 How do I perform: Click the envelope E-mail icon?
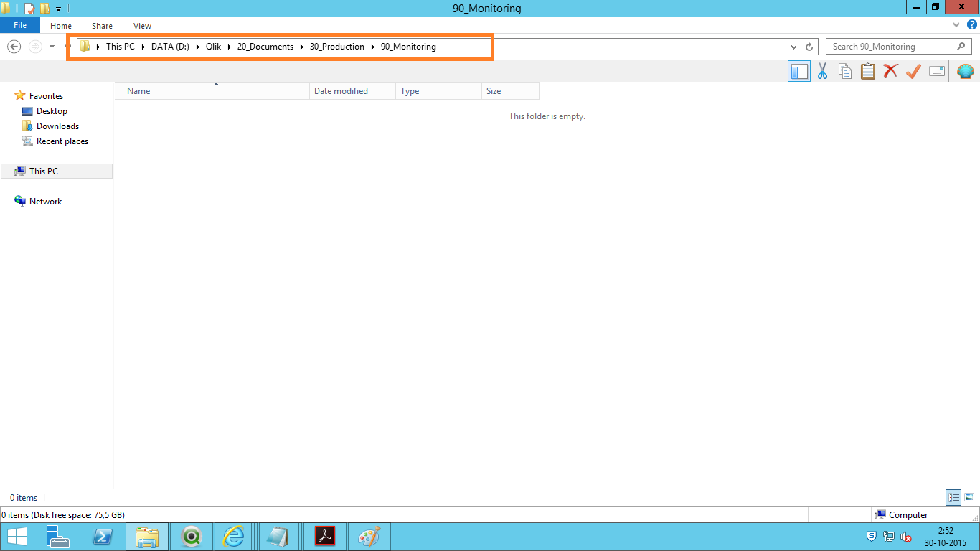[x=936, y=71]
